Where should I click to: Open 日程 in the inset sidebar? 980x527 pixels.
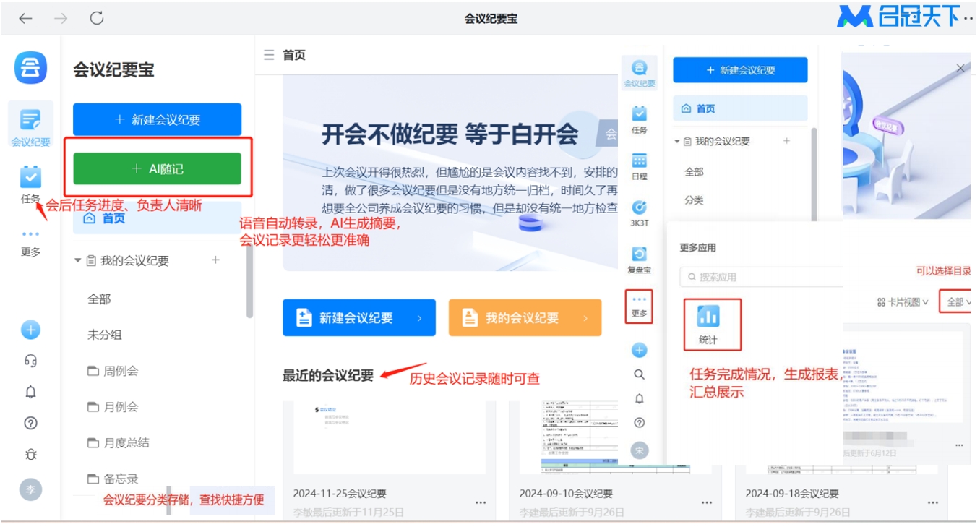point(639,166)
